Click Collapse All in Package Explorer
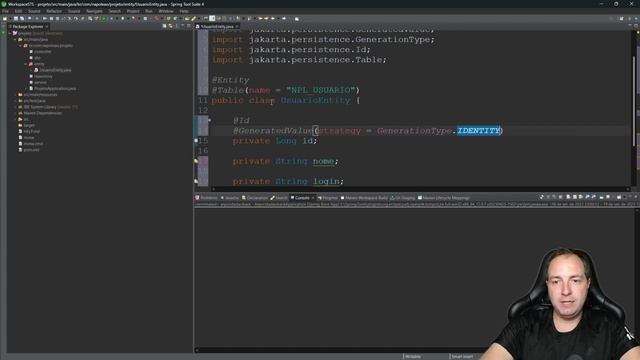The width and height of the screenshot is (640, 360). (164, 26)
